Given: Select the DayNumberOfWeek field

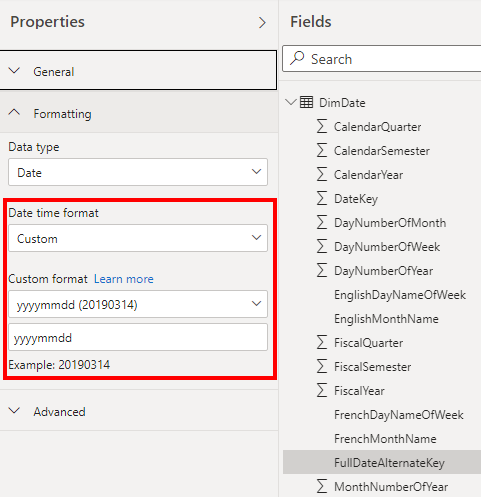Looking at the screenshot, I should (x=387, y=247).
